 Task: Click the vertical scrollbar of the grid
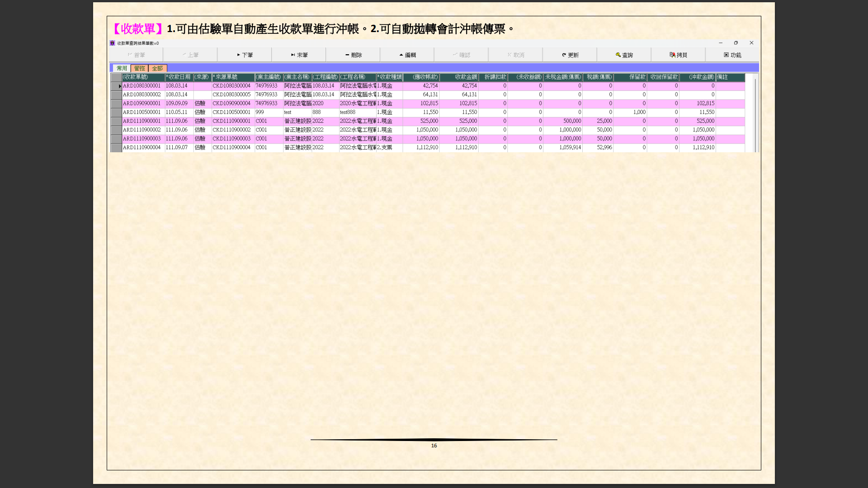click(755, 113)
